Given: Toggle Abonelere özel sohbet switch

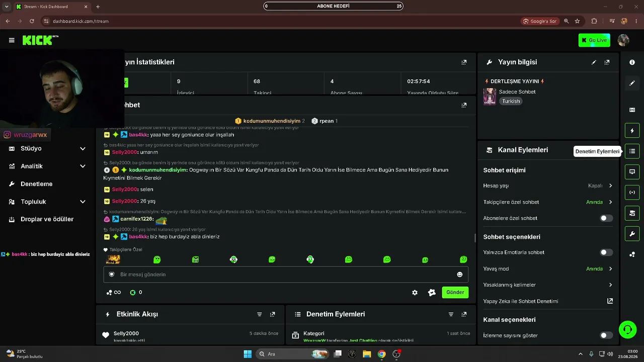Looking at the screenshot, I should 606,218.
